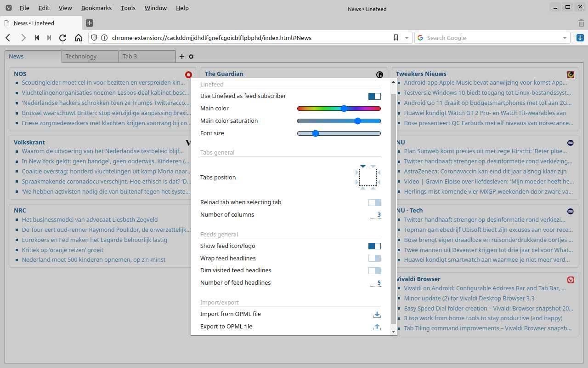Click the Tweakers Nieuws feed logo

571,75
